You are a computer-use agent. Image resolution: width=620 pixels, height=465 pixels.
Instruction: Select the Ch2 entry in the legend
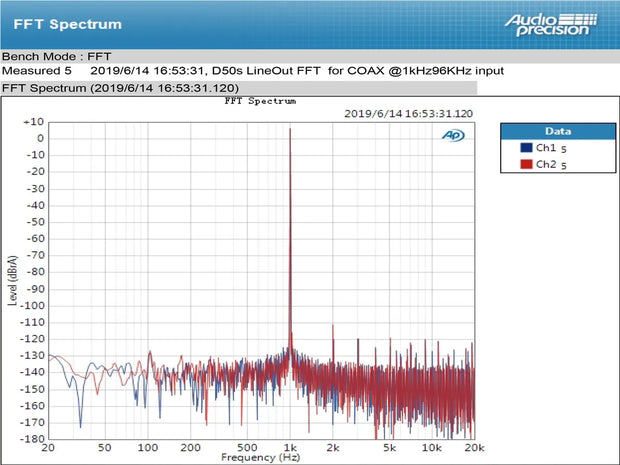pos(547,163)
